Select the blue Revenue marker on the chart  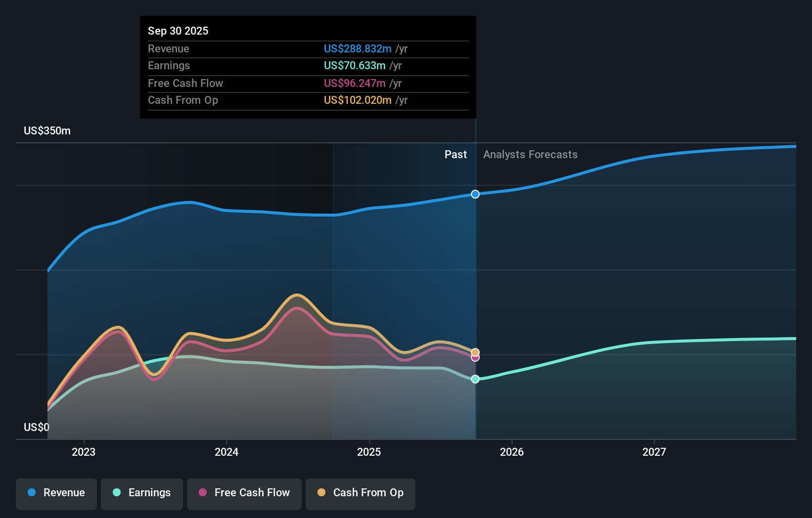pyautogui.click(x=475, y=194)
